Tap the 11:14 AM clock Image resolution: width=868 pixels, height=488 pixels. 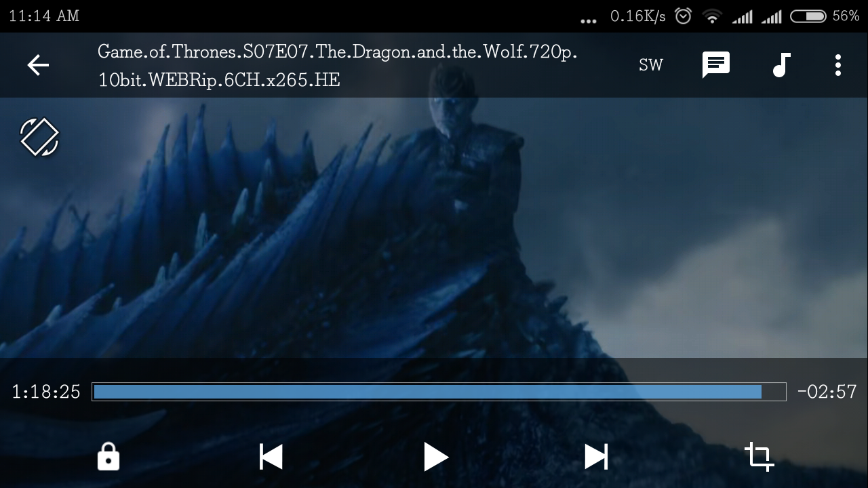pyautogui.click(x=44, y=16)
